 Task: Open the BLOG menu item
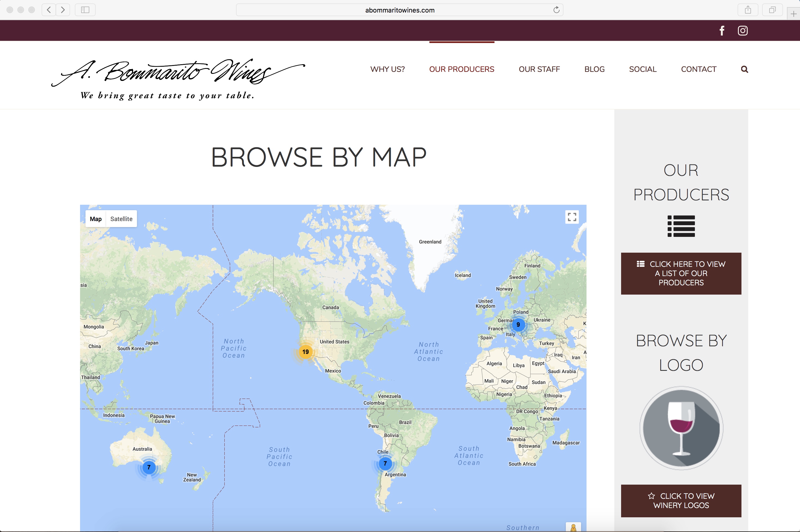tap(594, 69)
